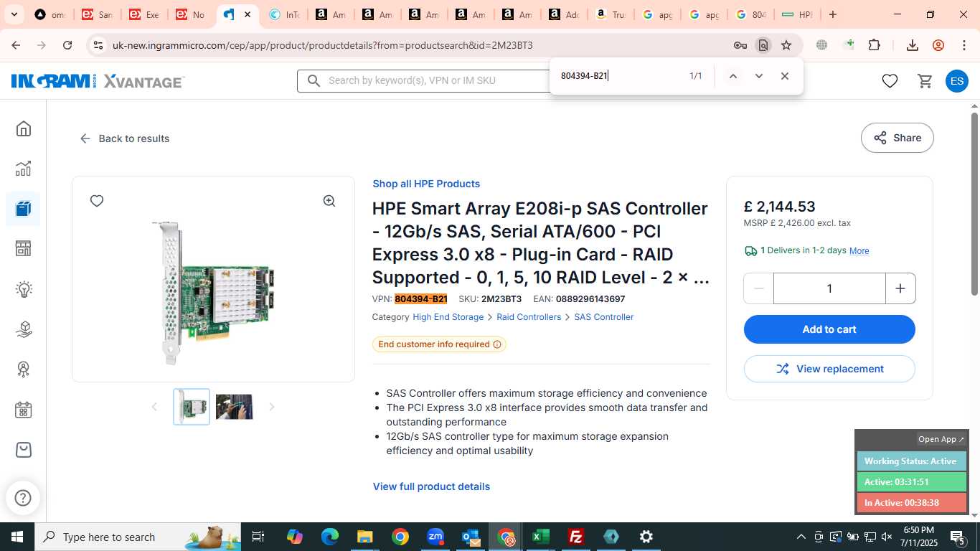
Task: Click Add to cart button
Action: (x=829, y=329)
